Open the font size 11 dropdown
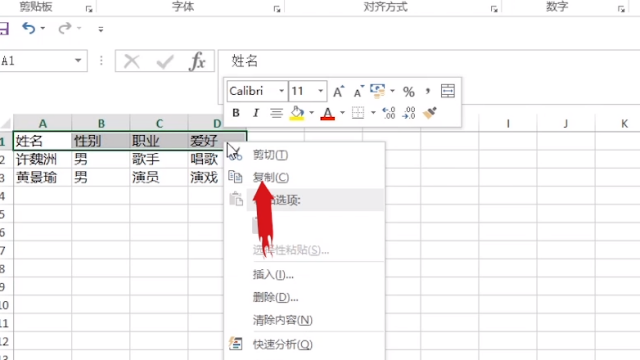640x360 pixels. [x=321, y=91]
